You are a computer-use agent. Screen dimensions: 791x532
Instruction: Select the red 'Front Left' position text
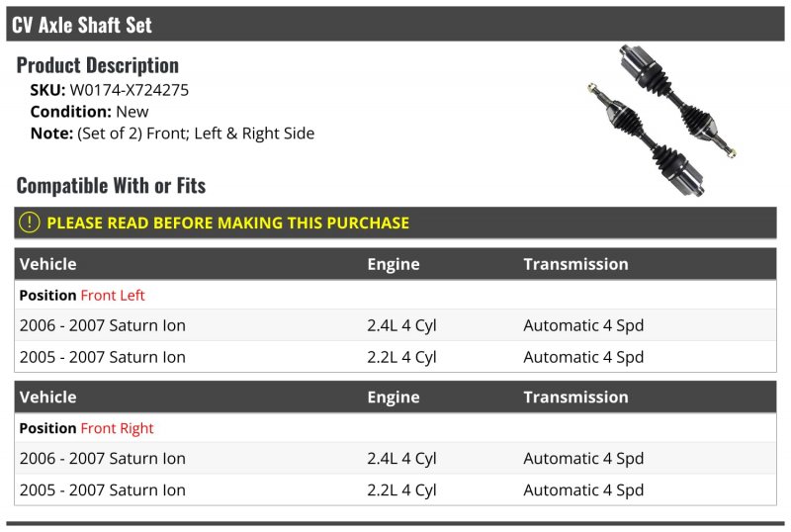coord(113,295)
